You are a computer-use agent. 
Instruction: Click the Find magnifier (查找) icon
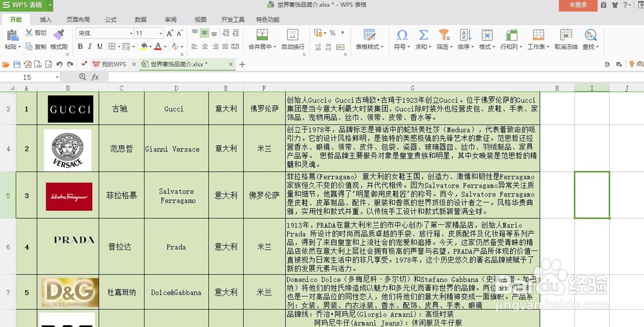pos(590,35)
